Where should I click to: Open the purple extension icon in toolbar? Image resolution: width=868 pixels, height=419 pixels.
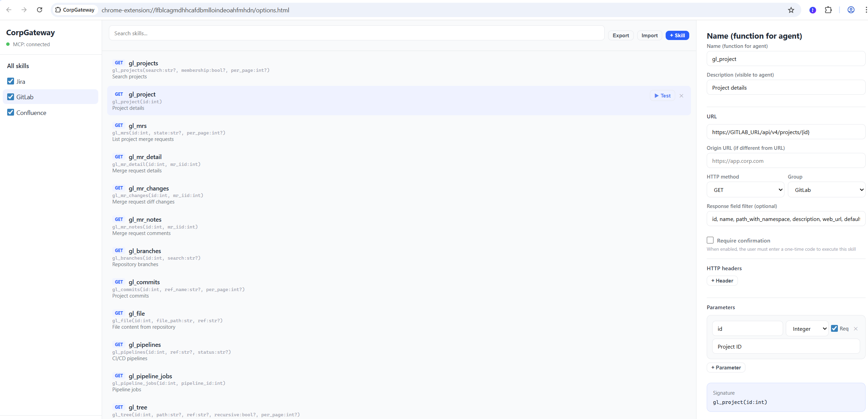point(813,10)
